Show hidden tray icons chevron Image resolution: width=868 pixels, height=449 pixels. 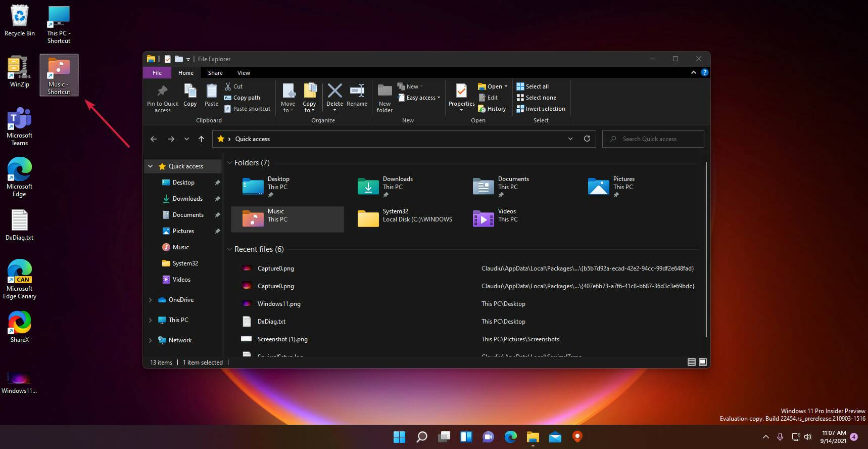tap(766, 437)
